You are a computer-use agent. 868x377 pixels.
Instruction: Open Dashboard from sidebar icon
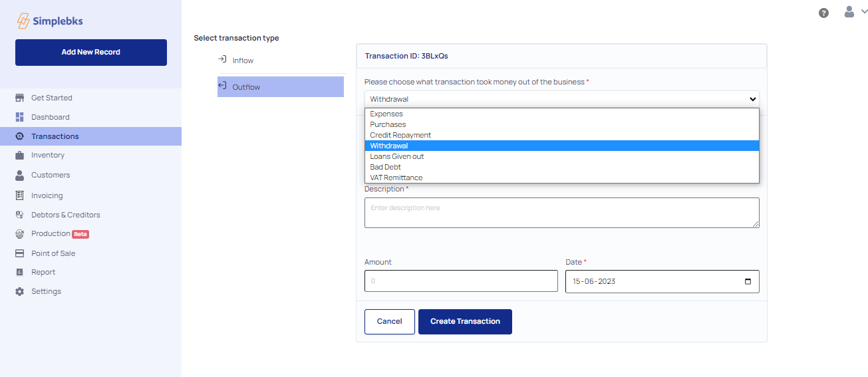click(x=19, y=117)
